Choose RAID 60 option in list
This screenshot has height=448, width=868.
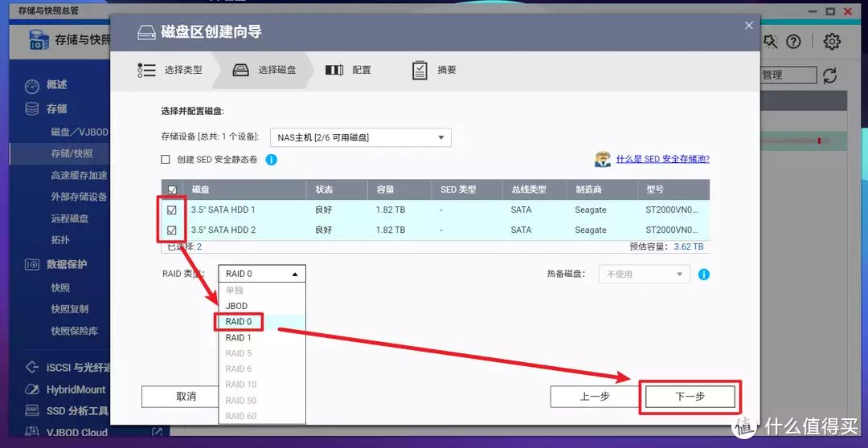coord(262,416)
